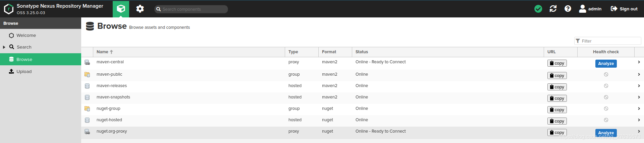The height and width of the screenshot is (143, 644).
Task: Sort by the Name column header
Action: (x=189, y=52)
